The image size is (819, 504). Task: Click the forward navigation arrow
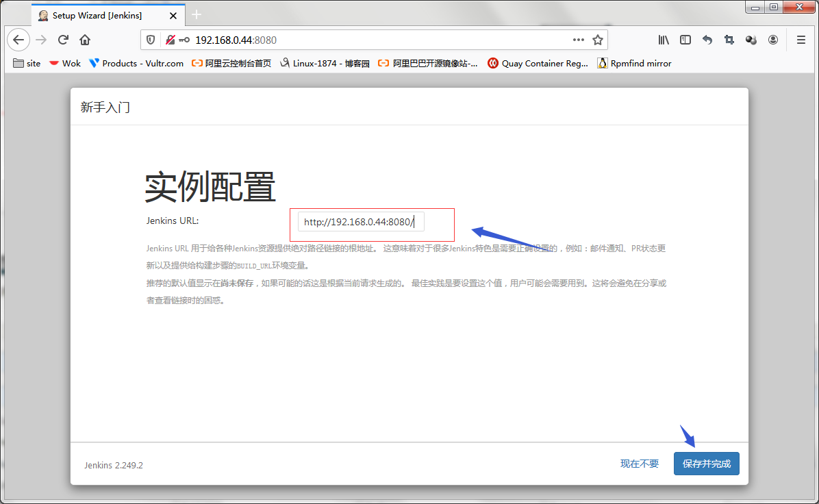pyautogui.click(x=41, y=40)
